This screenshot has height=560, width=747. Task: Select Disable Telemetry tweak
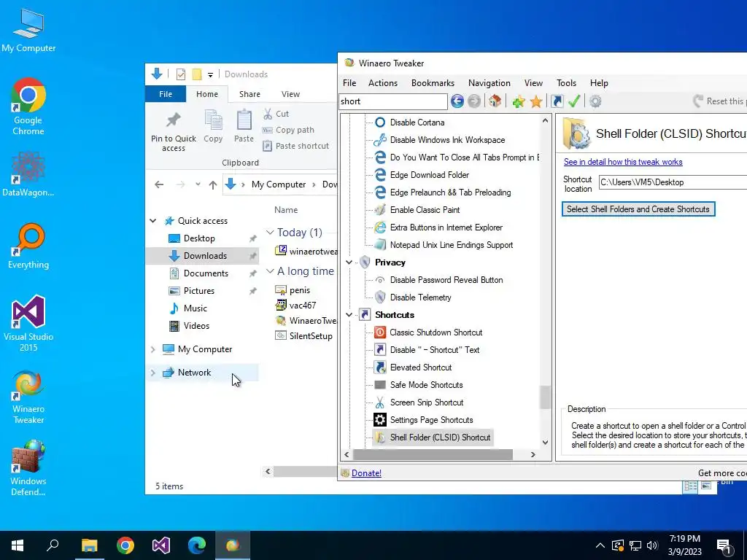[x=420, y=297]
